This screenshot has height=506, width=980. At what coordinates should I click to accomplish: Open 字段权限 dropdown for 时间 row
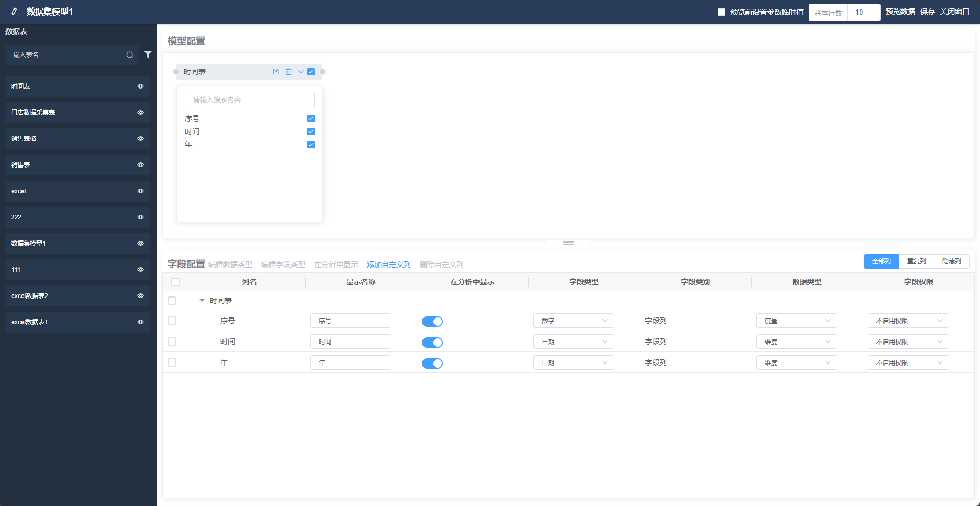(x=908, y=342)
